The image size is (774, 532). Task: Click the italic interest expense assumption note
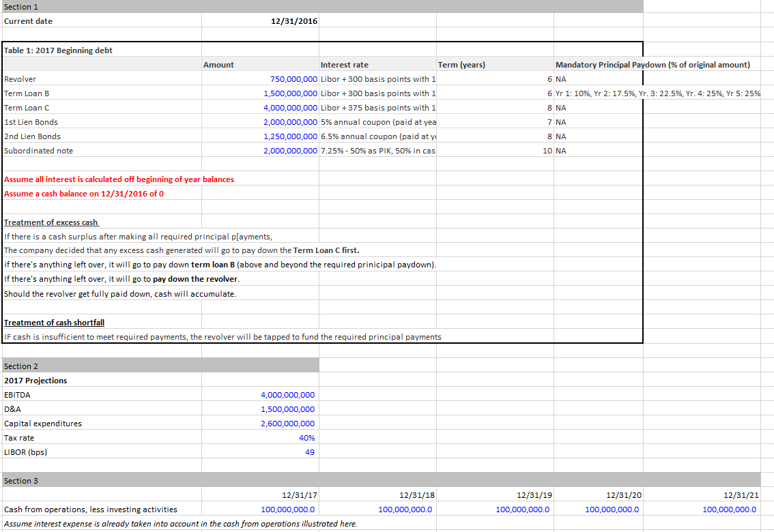click(181, 523)
